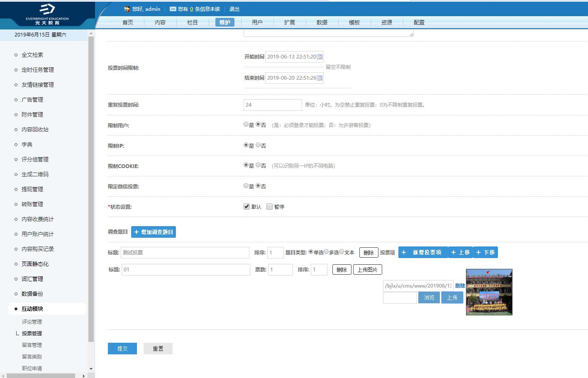The height and width of the screenshot is (378, 588).
Task: Click the admin user avatar icon
Action: pyautogui.click(x=127, y=9)
